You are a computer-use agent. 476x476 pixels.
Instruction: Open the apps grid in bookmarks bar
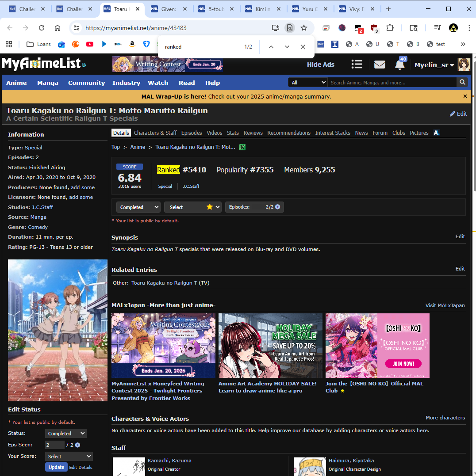(9, 44)
